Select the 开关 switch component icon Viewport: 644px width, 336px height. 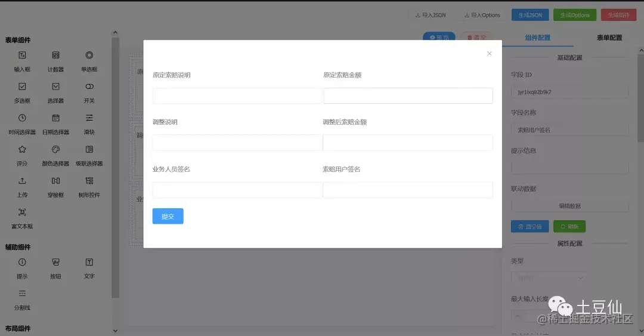[x=89, y=87]
